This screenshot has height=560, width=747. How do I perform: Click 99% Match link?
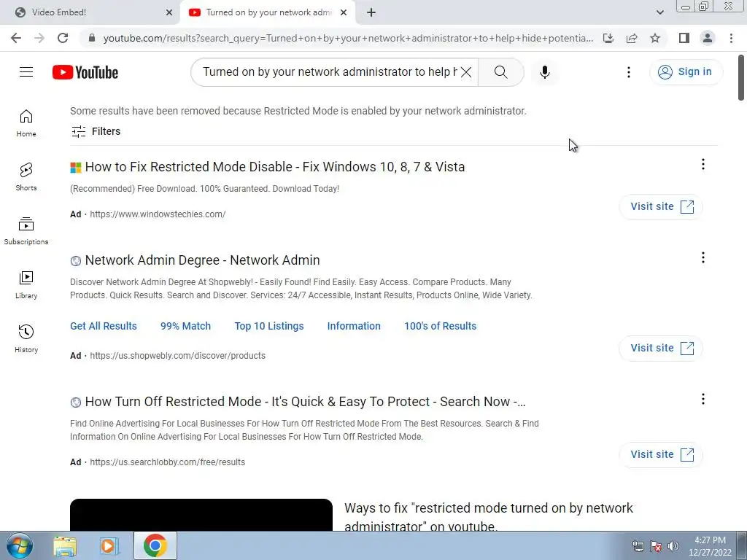(x=185, y=326)
